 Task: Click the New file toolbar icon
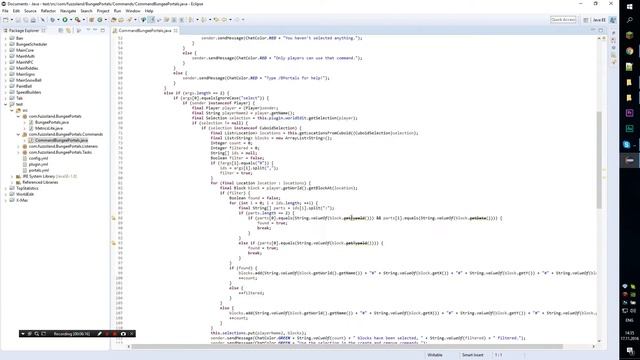6,20
